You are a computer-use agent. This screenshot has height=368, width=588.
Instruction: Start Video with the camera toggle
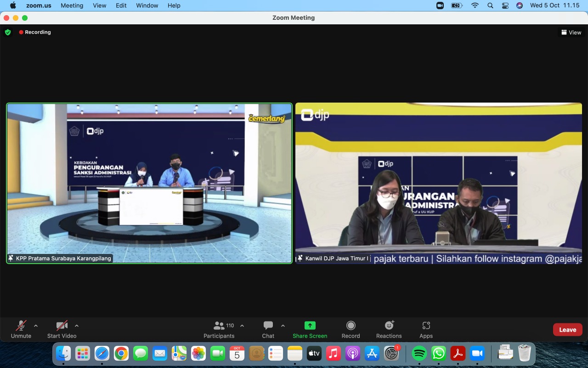point(62,329)
